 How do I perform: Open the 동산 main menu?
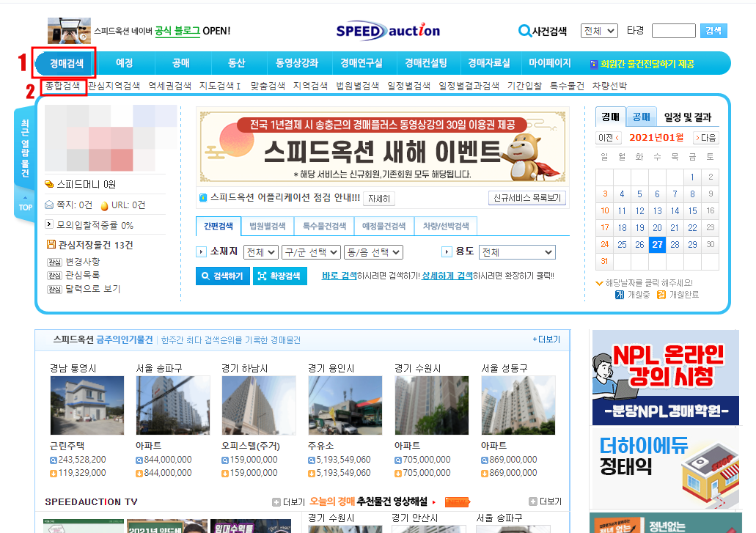coord(237,63)
